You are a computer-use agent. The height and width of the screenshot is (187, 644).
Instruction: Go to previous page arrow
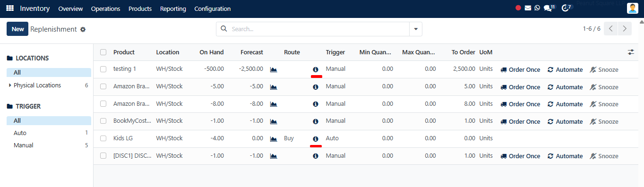(611, 29)
